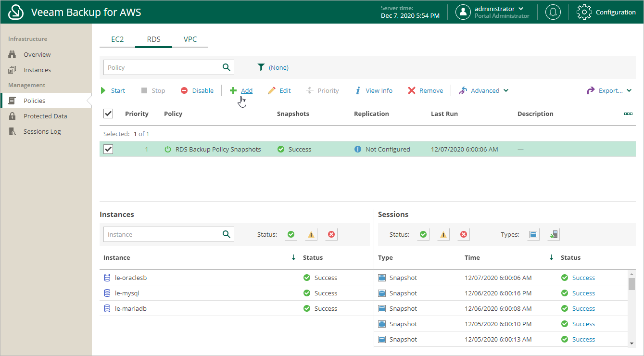644x356 pixels.
Task: Toggle replication session type filter
Action: pos(554,234)
